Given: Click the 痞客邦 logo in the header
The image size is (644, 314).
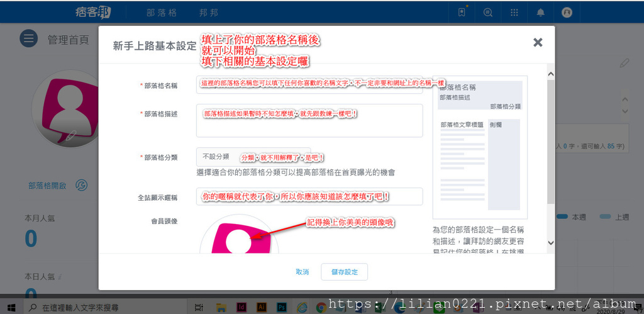Looking at the screenshot, I should pyautogui.click(x=93, y=13).
